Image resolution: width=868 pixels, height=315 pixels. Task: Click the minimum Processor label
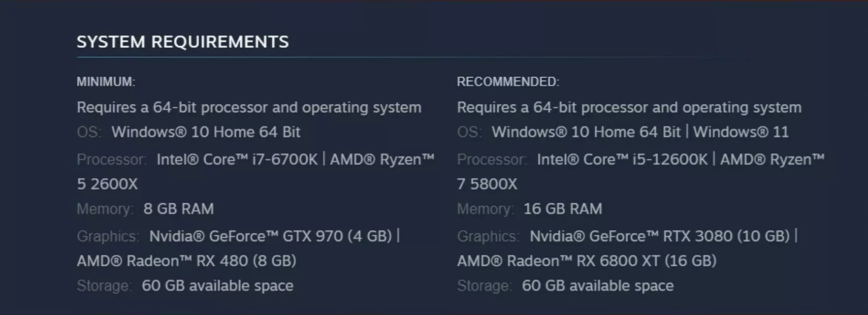pos(112,159)
